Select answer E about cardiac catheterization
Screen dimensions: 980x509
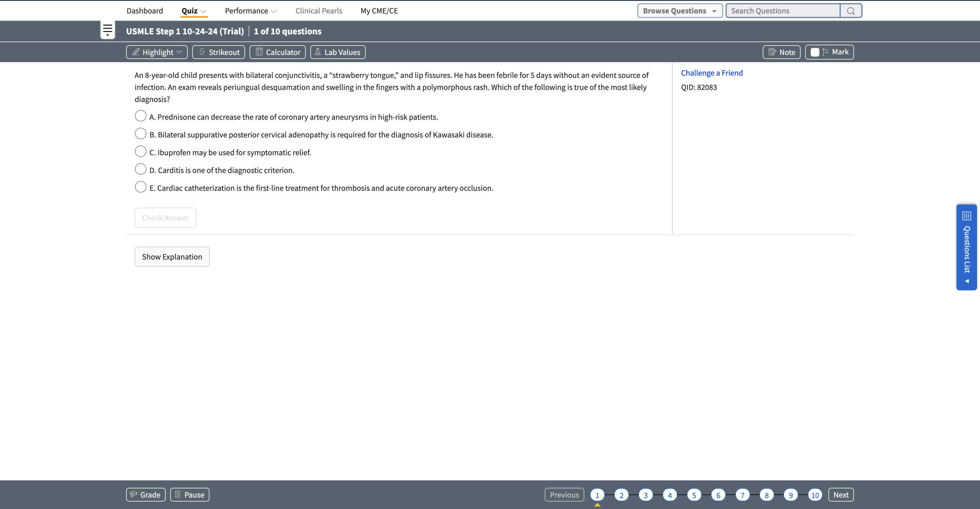click(140, 187)
